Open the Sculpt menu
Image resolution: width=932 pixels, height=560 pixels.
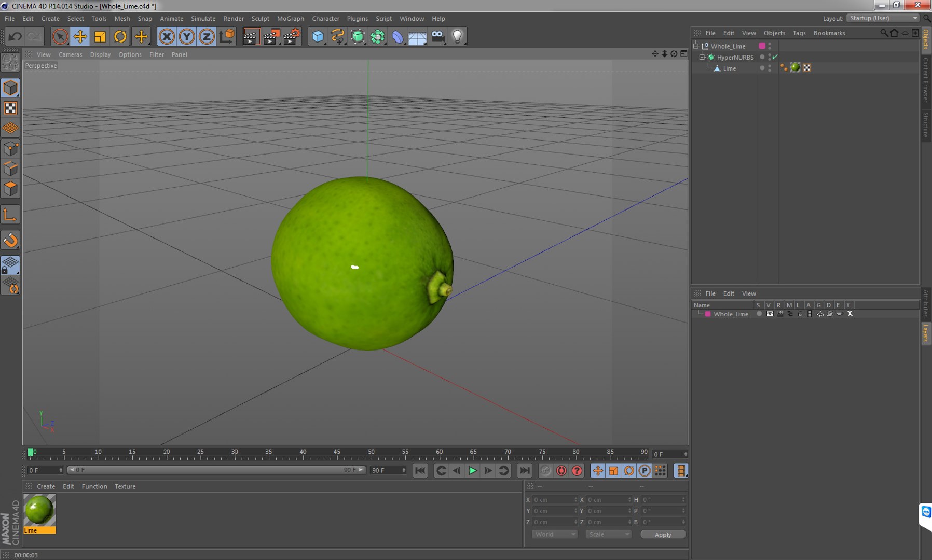260,19
